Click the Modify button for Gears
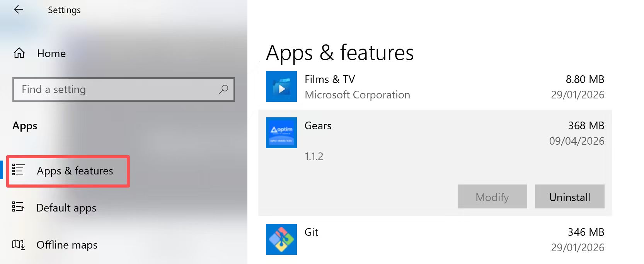 pos(492,196)
